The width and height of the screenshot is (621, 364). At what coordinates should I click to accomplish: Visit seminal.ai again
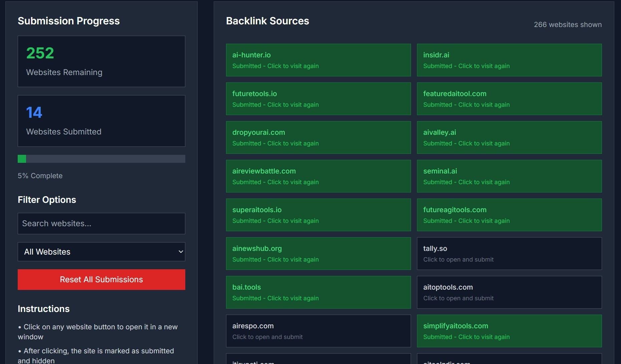pyautogui.click(x=509, y=176)
